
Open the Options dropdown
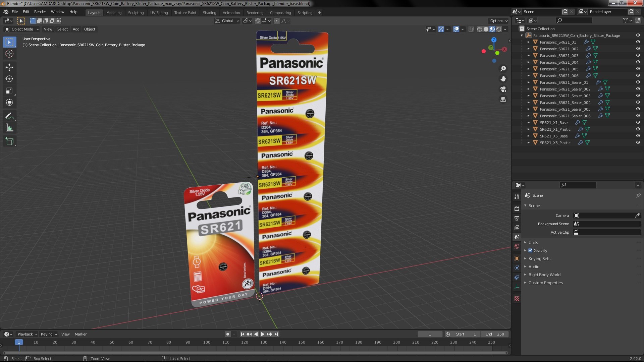click(499, 21)
